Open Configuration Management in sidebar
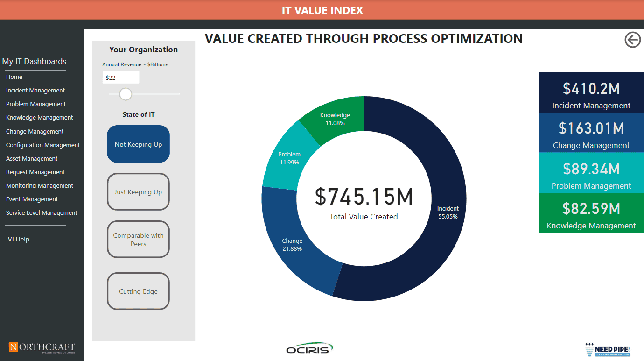Screen dimensions: 644x361 43,145
